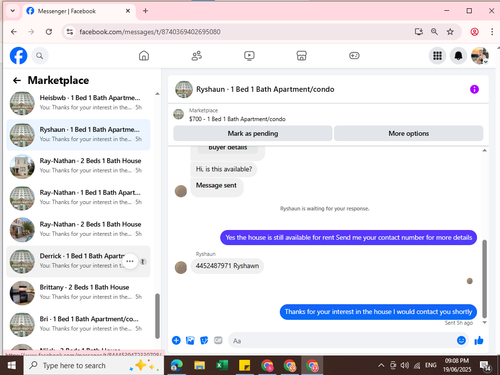Screen dimensions: 500x375
Task: Click Ryshaun chat header title
Action: 265,89
